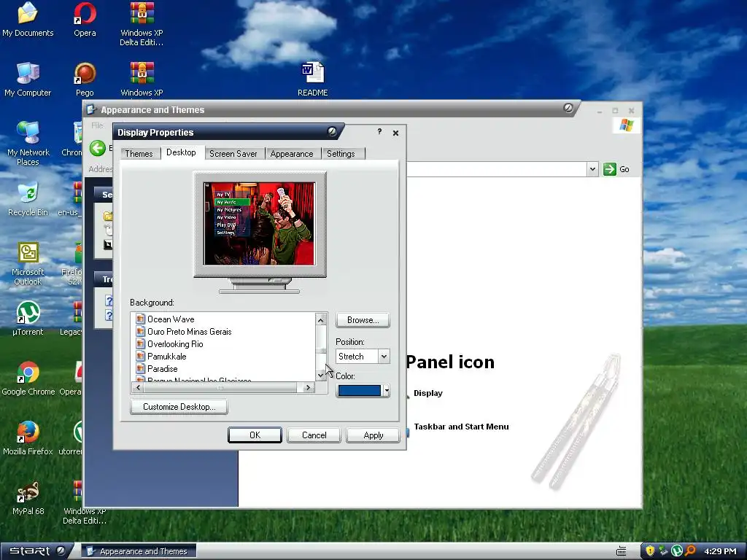Click Customize Desktop... button

click(x=179, y=407)
